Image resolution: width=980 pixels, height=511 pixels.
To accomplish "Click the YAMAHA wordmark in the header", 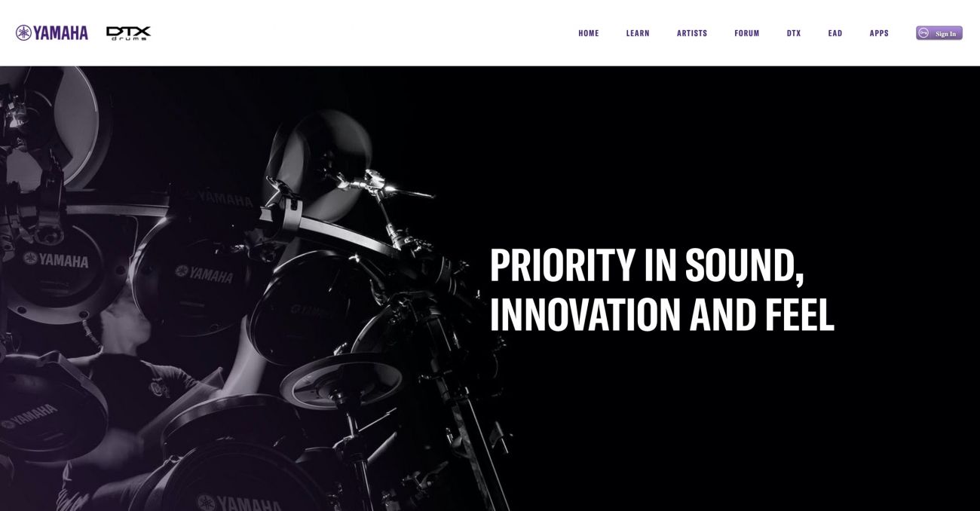I will [x=61, y=33].
